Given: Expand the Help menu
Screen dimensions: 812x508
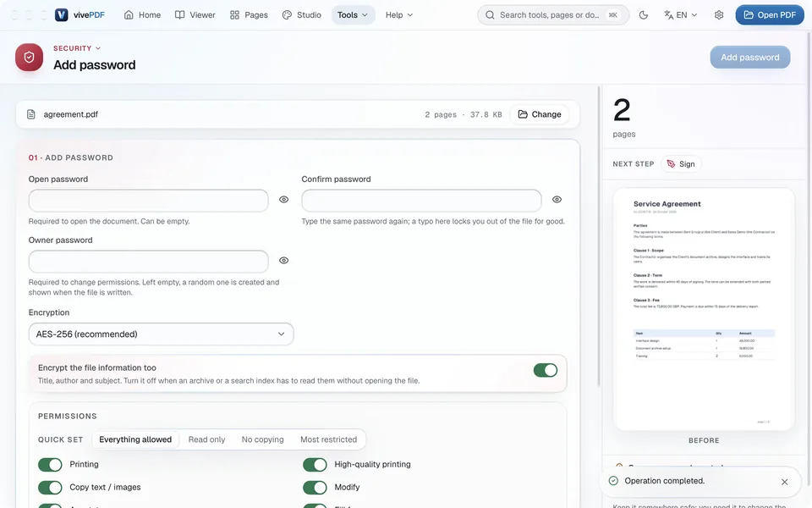Looking at the screenshot, I should [x=399, y=15].
